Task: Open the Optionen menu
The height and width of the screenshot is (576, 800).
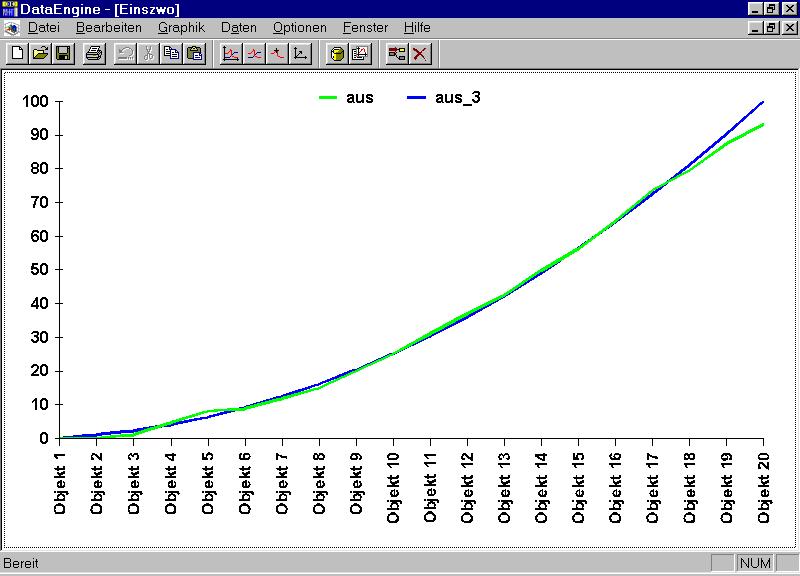Action: tap(299, 28)
